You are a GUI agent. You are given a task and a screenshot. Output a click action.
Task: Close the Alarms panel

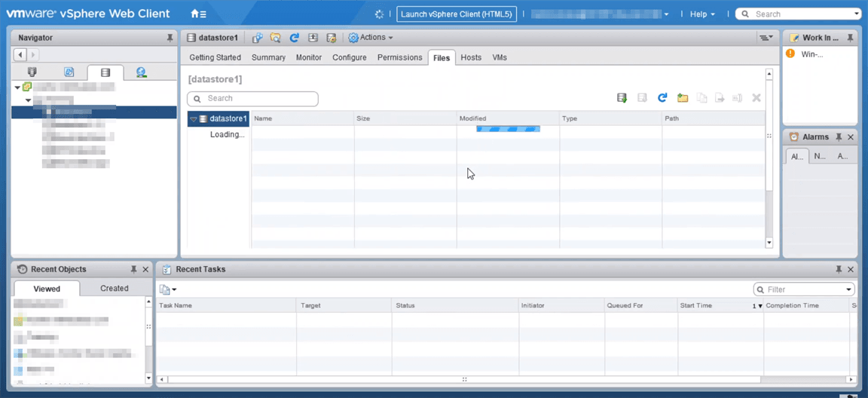(851, 136)
